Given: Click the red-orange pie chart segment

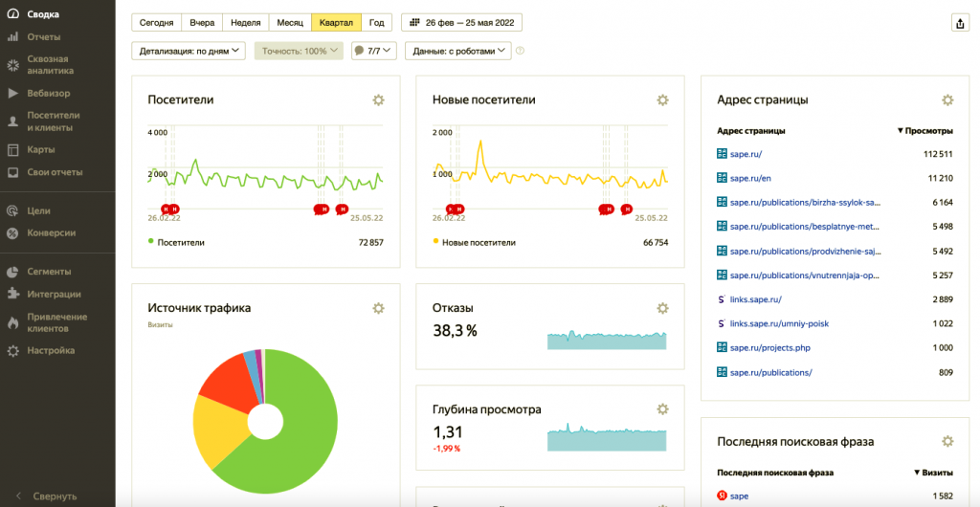Looking at the screenshot, I should point(233,382).
